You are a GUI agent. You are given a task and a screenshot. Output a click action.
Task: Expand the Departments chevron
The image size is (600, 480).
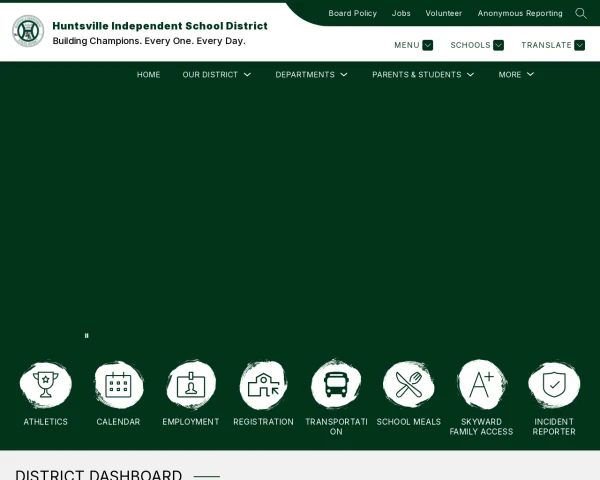(344, 75)
